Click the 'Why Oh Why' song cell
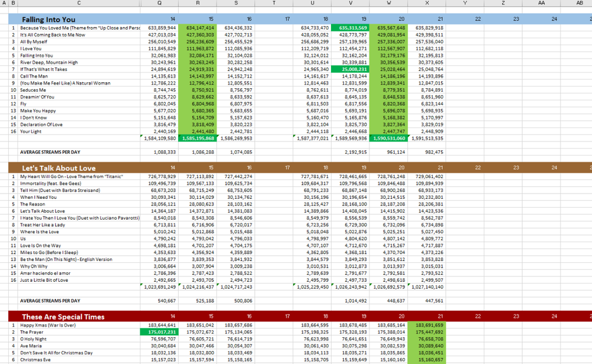 point(79,266)
